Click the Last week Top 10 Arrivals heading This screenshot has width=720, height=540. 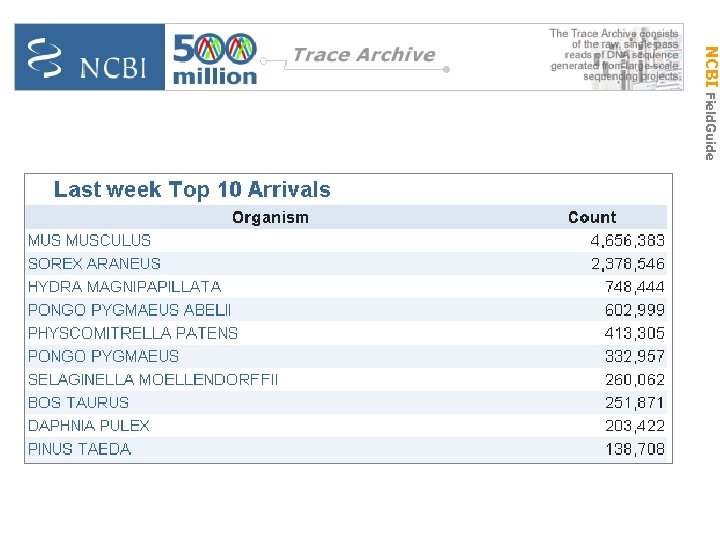pyautogui.click(x=192, y=189)
